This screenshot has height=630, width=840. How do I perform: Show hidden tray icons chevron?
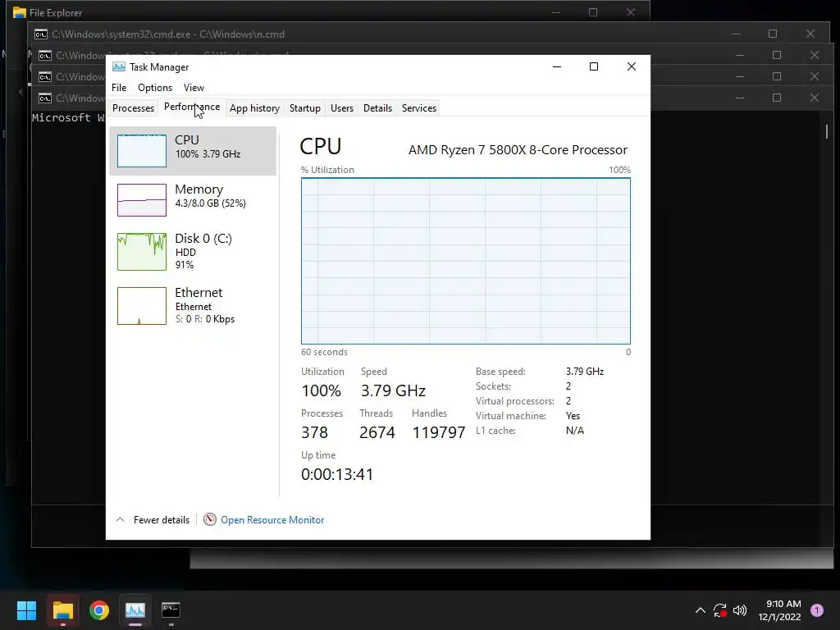[x=701, y=610]
